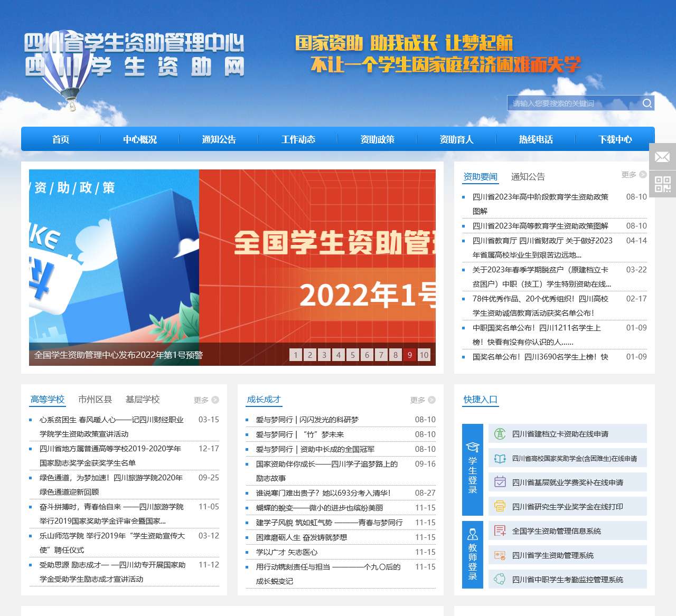Image resolution: width=676 pixels, height=616 pixels.
Task: Click icon beside 四川省学生资助管理系统
Action: click(500, 555)
